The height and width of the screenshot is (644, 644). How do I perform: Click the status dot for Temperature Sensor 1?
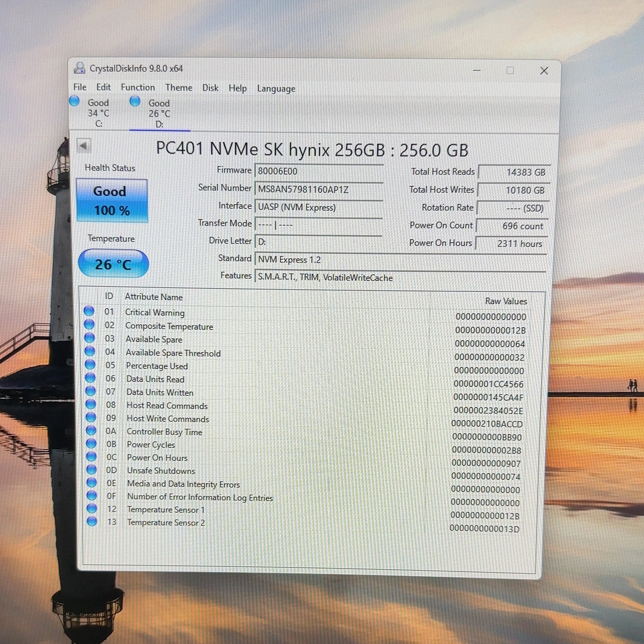pos(92,508)
